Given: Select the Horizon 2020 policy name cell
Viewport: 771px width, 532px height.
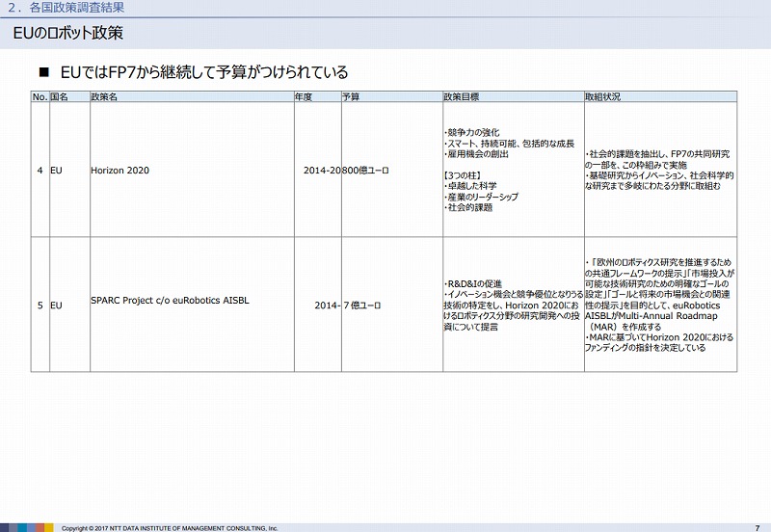Looking at the screenshot, I should (116, 170).
